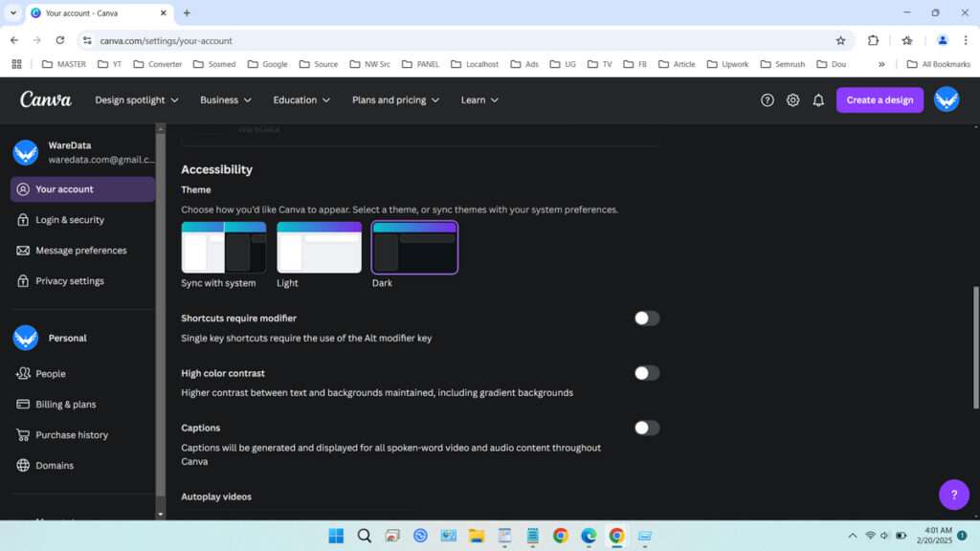Open Semrush bookmark folder

point(783,64)
